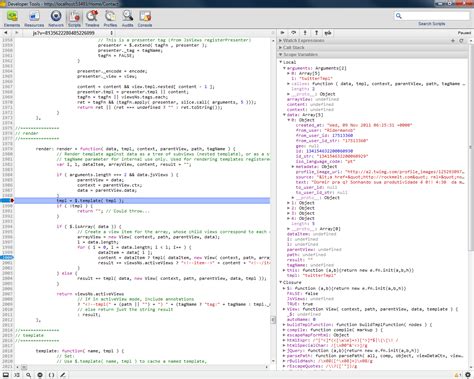The image size is (474, 379).
Task: Collapse the data: Array[5] node
Action: click(285, 115)
